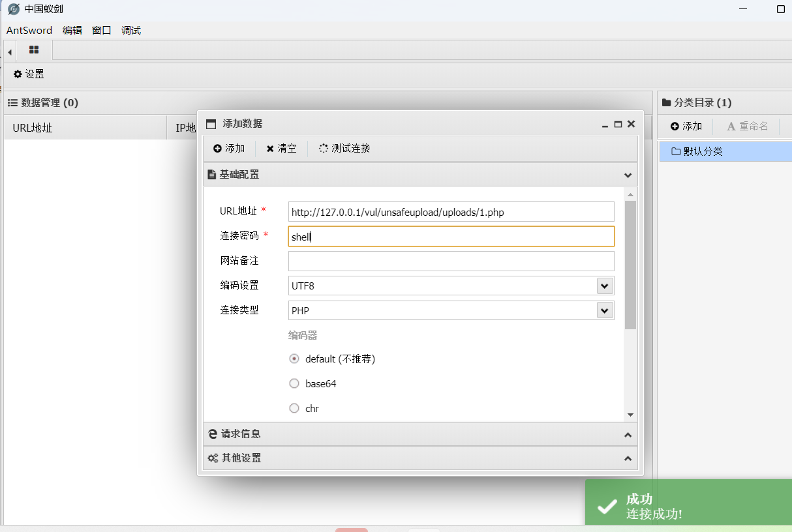Viewport: 792px width, 532px height.
Task: Click the 其他设置 gears icon
Action: [213, 458]
